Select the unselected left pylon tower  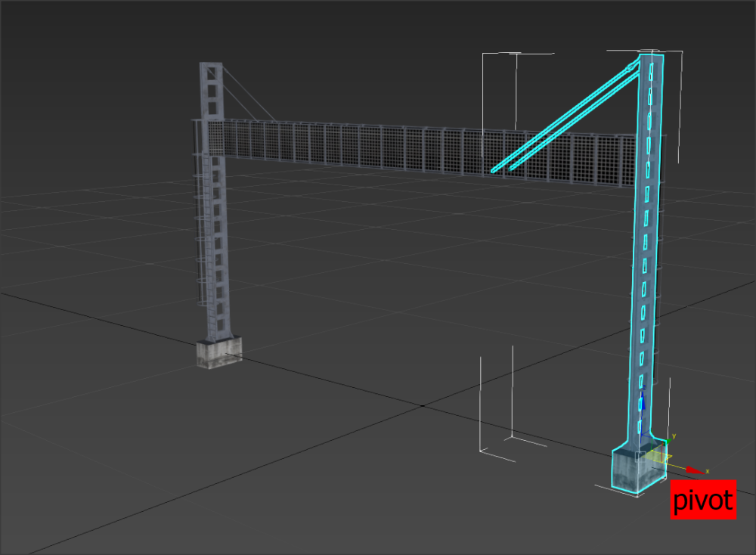216,227
